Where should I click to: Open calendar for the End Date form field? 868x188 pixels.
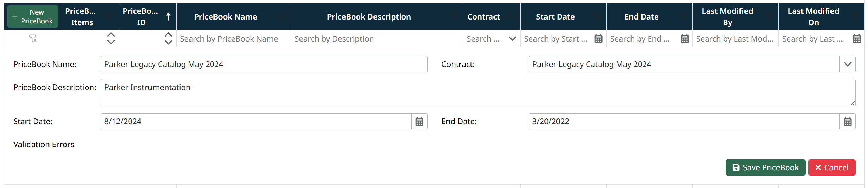847,122
